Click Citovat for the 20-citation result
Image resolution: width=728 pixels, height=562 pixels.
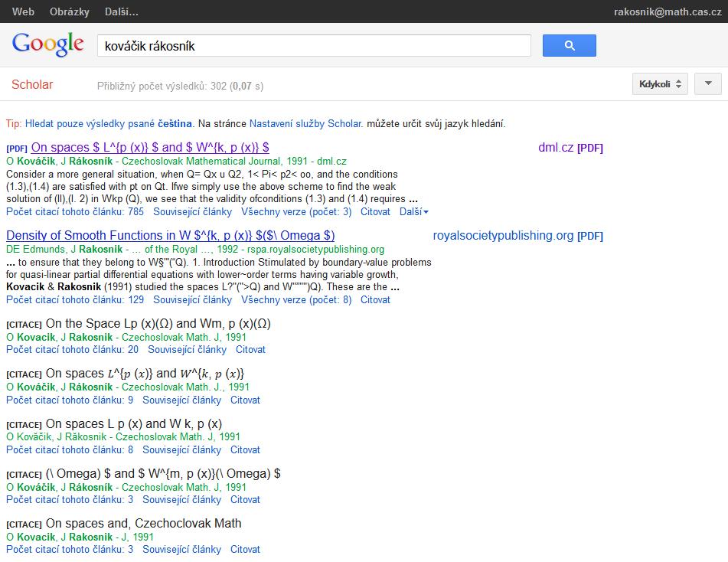point(250,349)
